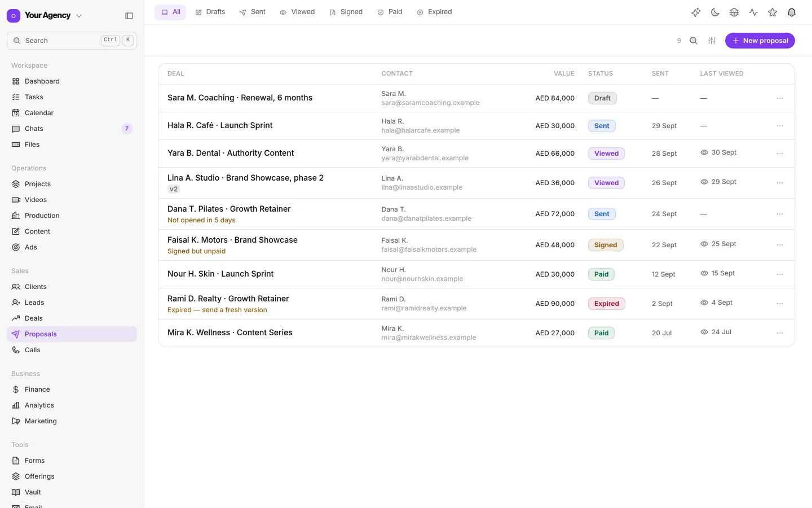
Task: Open row menu for Nour H. Skin
Action: pos(780,274)
